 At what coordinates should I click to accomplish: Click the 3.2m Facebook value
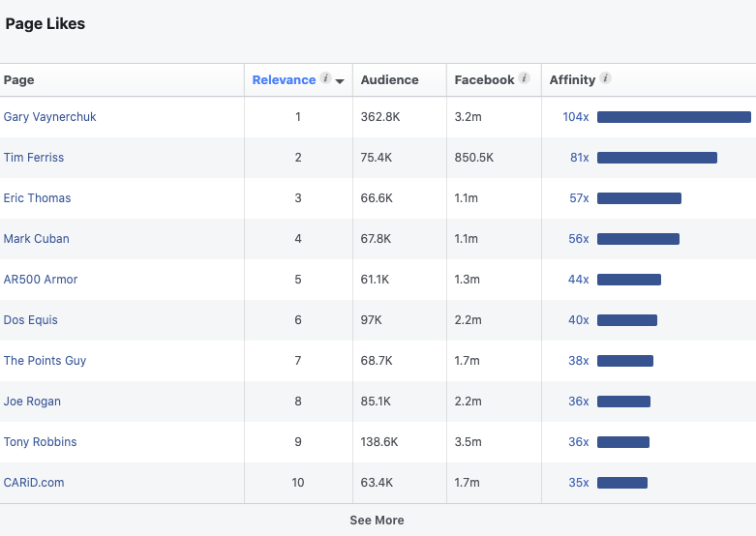pos(469,117)
